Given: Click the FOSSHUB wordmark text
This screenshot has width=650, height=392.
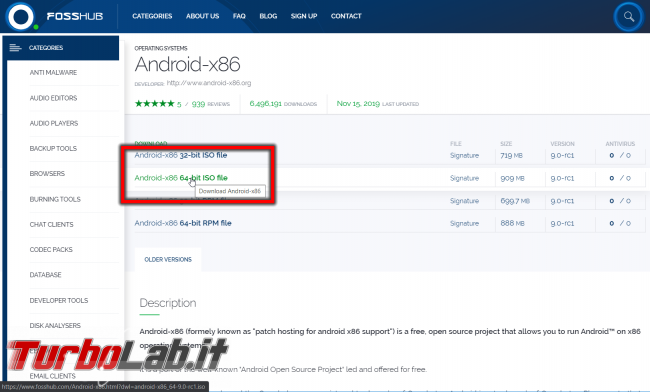Looking at the screenshot, I should coord(75,16).
